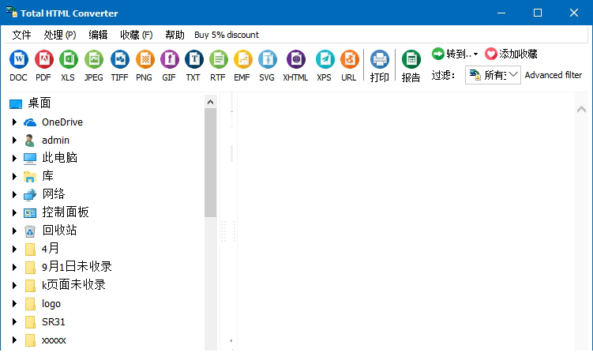Select 控制面板 tree item

66,212
